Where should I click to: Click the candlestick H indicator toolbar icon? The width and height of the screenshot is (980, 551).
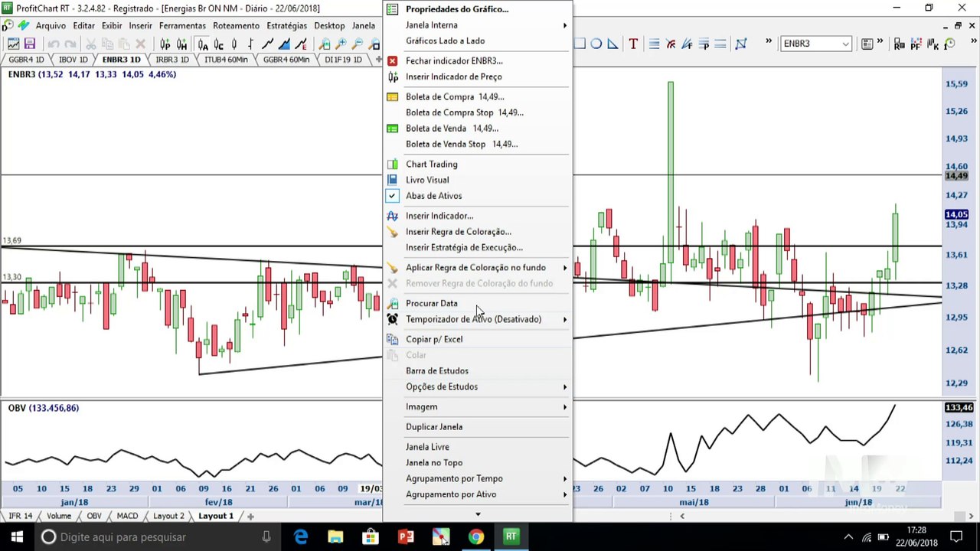[181, 44]
